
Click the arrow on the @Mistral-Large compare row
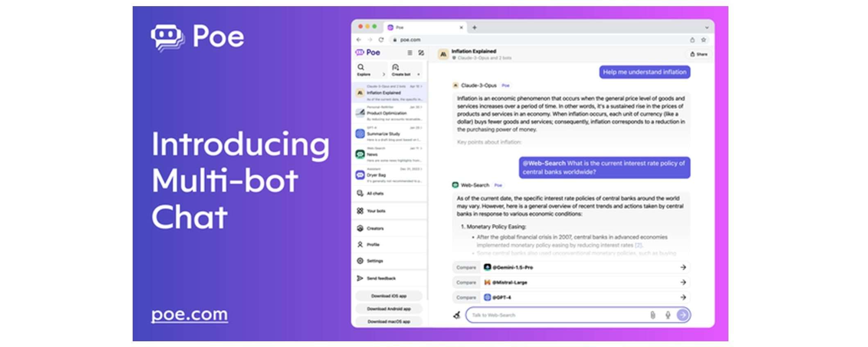coord(683,282)
